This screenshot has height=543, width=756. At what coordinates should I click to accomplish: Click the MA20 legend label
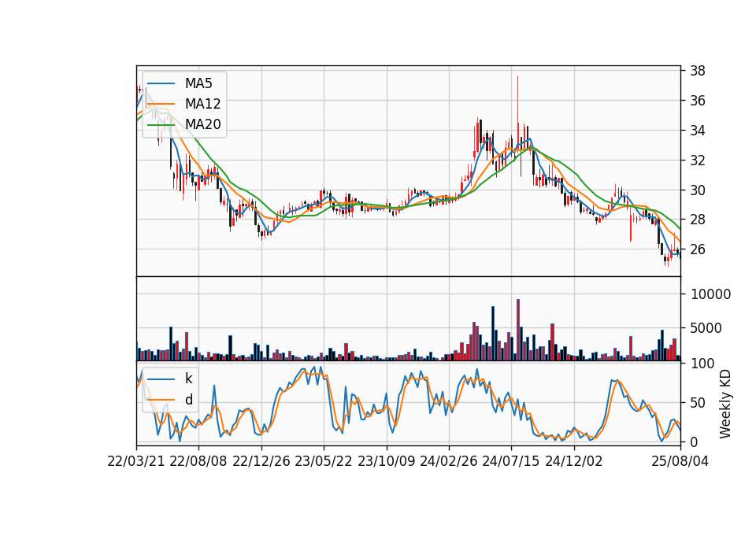pos(202,124)
